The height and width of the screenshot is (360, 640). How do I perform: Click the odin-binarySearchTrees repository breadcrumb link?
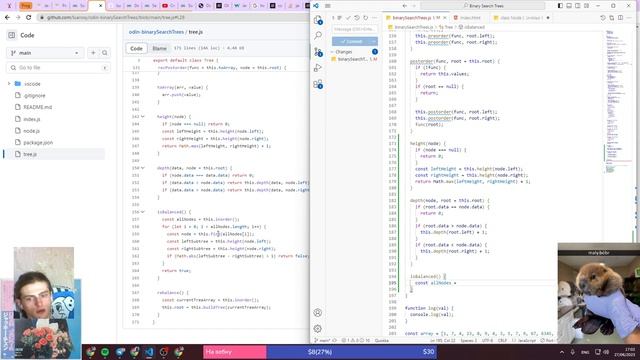point(156,32)
